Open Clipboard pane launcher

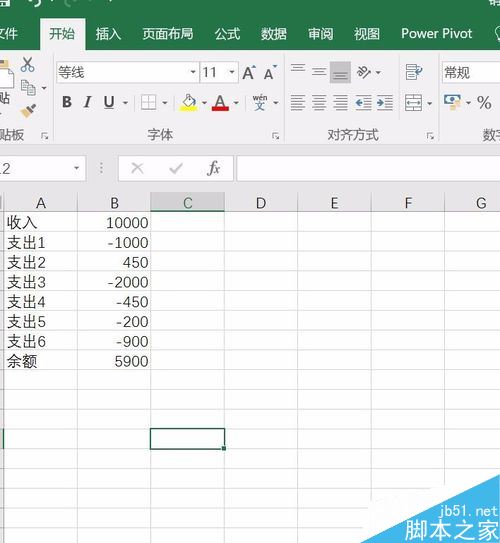click(44, 136)
